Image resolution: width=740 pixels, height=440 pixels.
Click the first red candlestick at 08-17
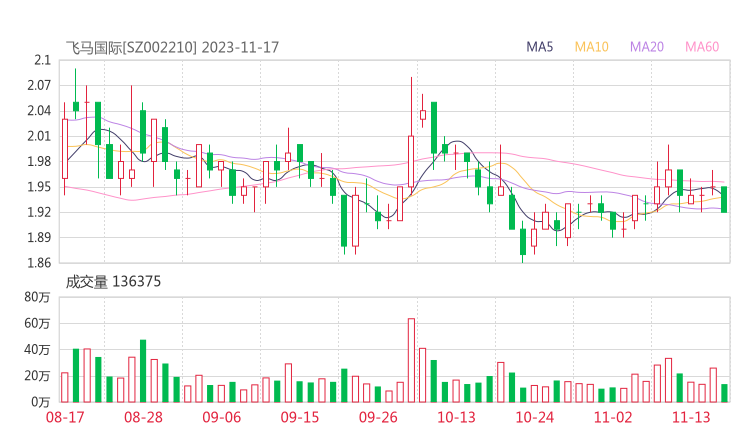click(x=65, y=149)
